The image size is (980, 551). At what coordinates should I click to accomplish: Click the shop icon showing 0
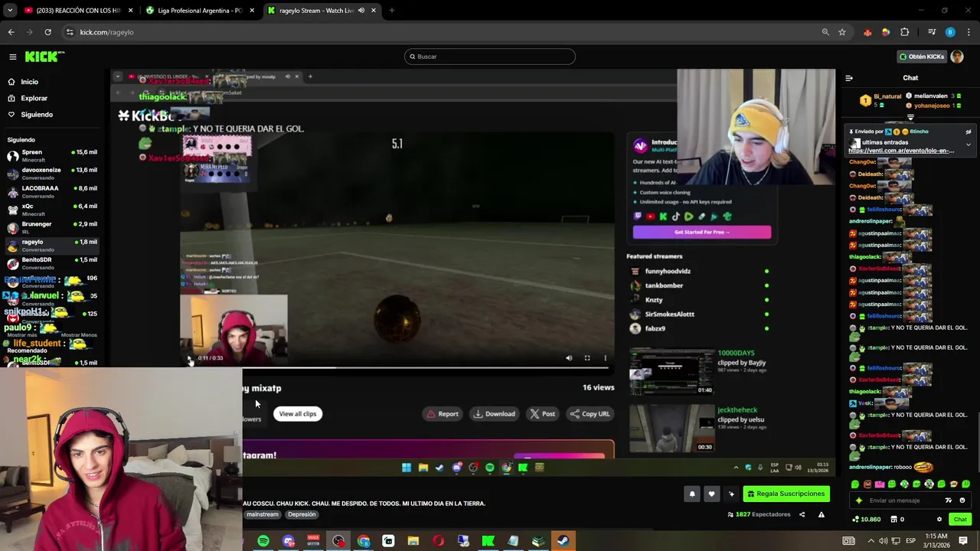(897, 520)
